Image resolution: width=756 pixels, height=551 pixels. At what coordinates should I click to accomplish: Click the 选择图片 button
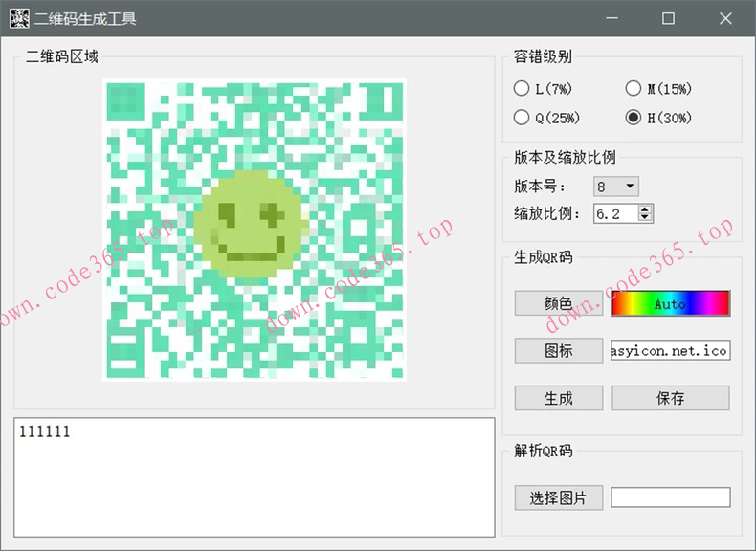[559, 497]
